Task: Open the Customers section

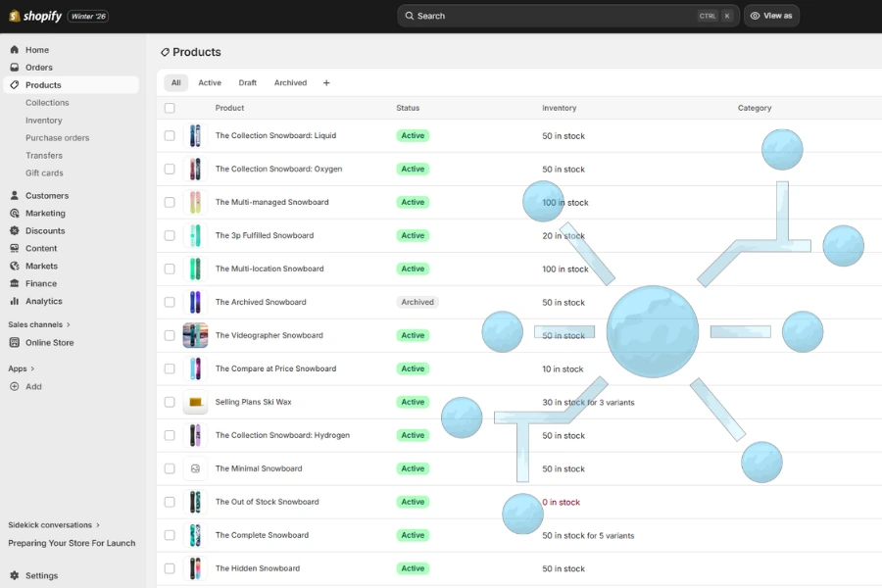Action: click(x=47, y=195)
